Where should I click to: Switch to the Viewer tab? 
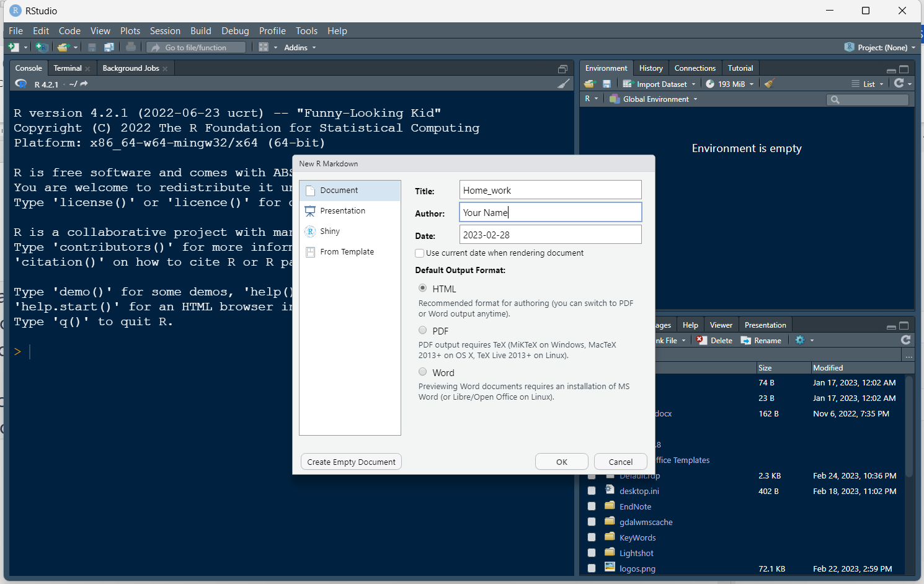(x=721, y=325)
